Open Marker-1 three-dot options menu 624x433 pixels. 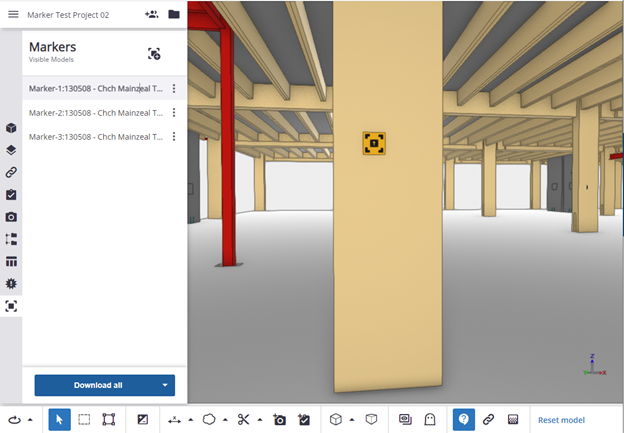click(x=174, y=89)
